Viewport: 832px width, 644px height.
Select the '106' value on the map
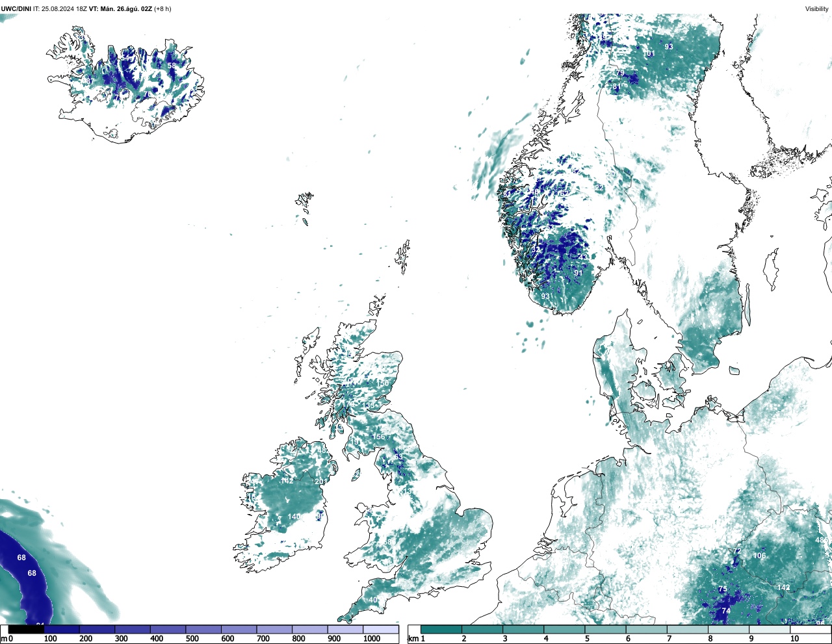point(759,556)
